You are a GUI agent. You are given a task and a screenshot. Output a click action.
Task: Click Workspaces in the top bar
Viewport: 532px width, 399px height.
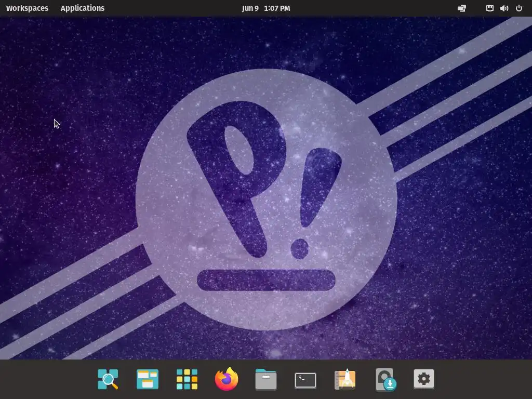point(27,8)
